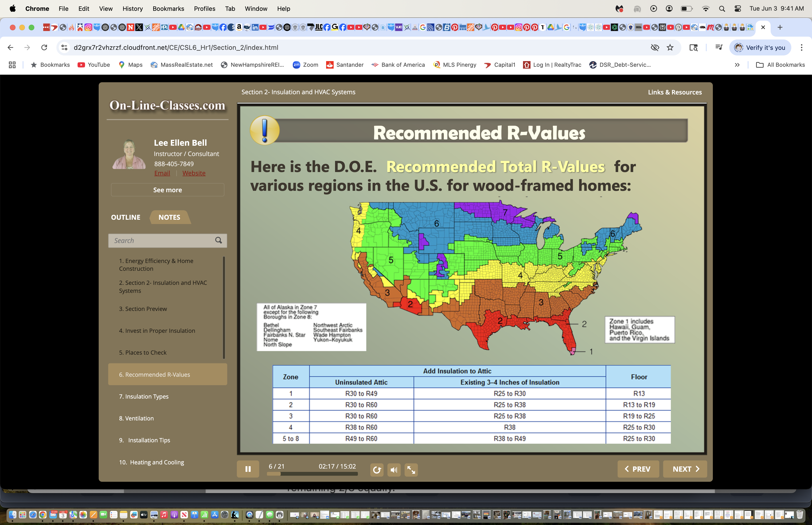The width and height of the screenshot is (812, 525).
Task: Open All Bookmarks folder dropdown
Action: (x=780, y=65)
